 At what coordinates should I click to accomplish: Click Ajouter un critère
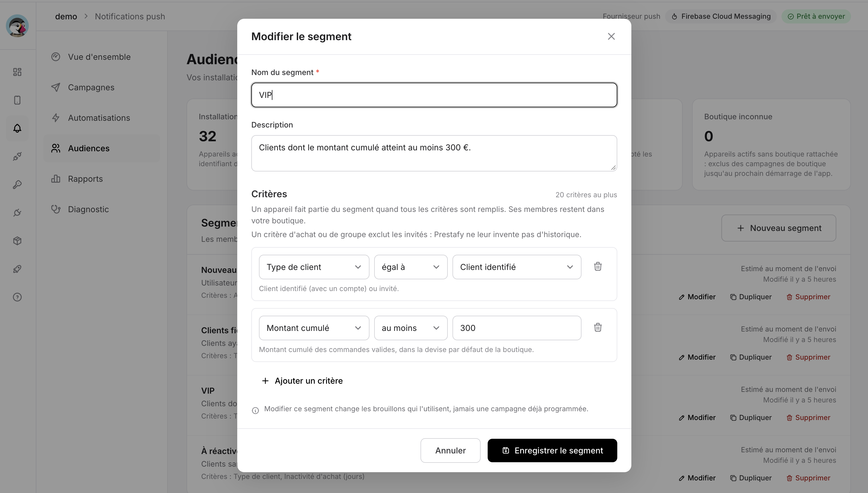[302, 380]
